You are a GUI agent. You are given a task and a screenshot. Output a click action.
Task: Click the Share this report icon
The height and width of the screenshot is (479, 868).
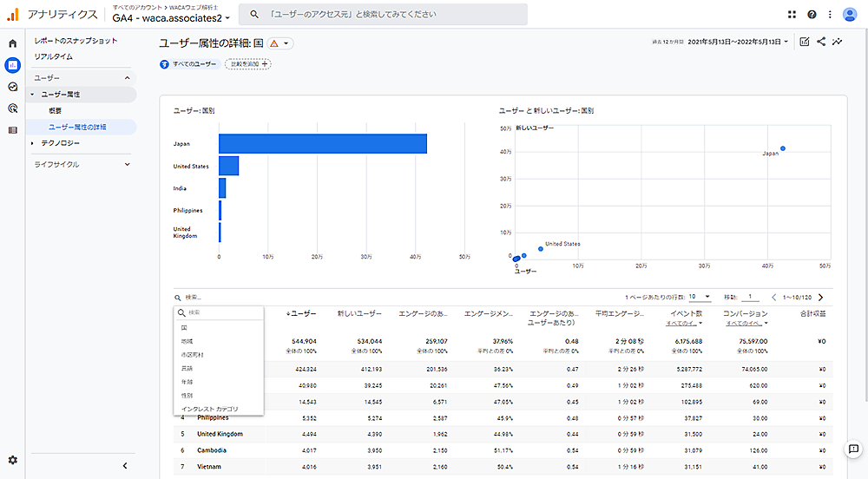[x=821, y=42]
